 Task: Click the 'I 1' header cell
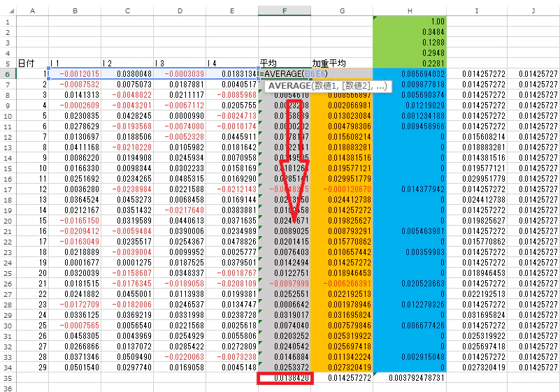tap(75, 64)
